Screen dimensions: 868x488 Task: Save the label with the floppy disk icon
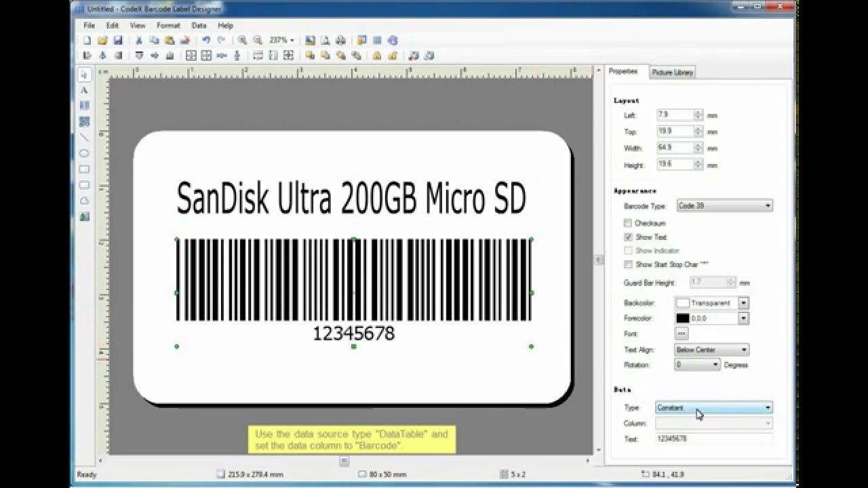[118, 41]
